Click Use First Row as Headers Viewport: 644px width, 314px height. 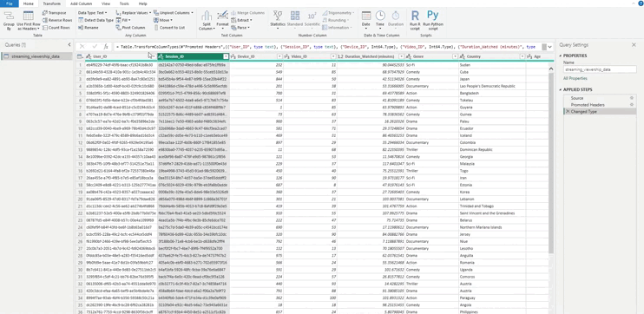coord(29,21)
